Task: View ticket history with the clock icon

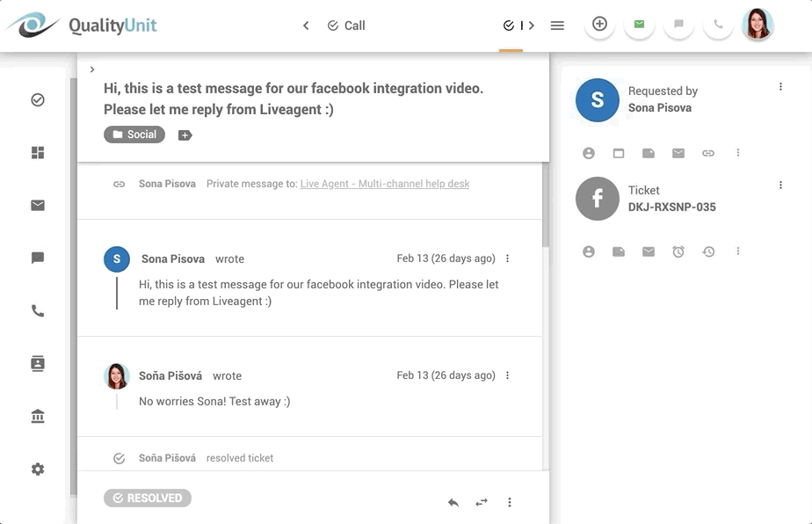Action: pos(708,251)
